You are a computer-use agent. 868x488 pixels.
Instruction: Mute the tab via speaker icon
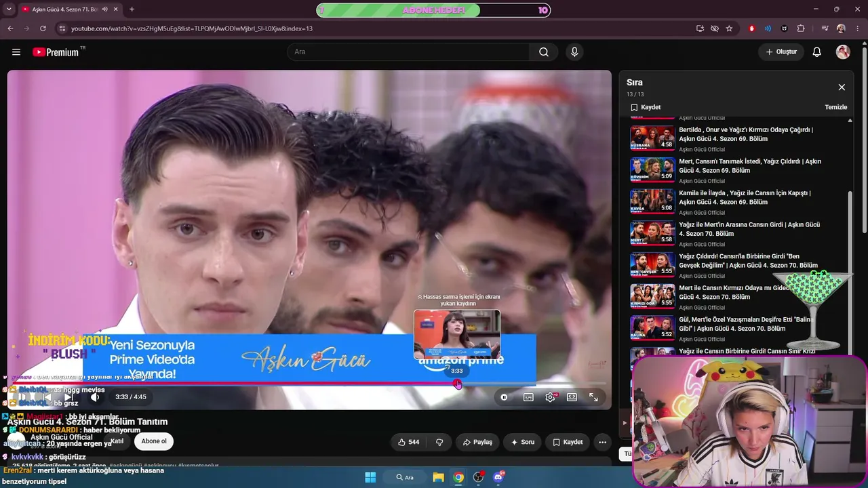coord(104,9)
